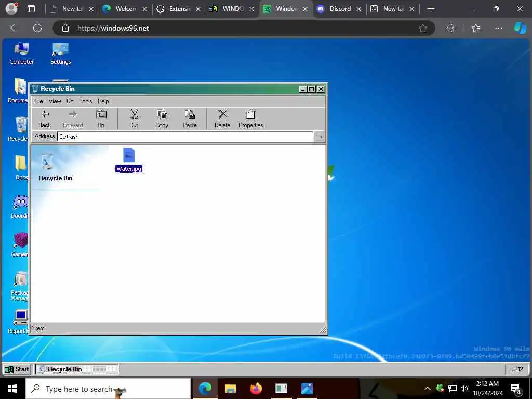Image resolution: width=532 pixels, height=399 pixels.
Task: Click the Edge browser taskbar icon
Action: 205,389
